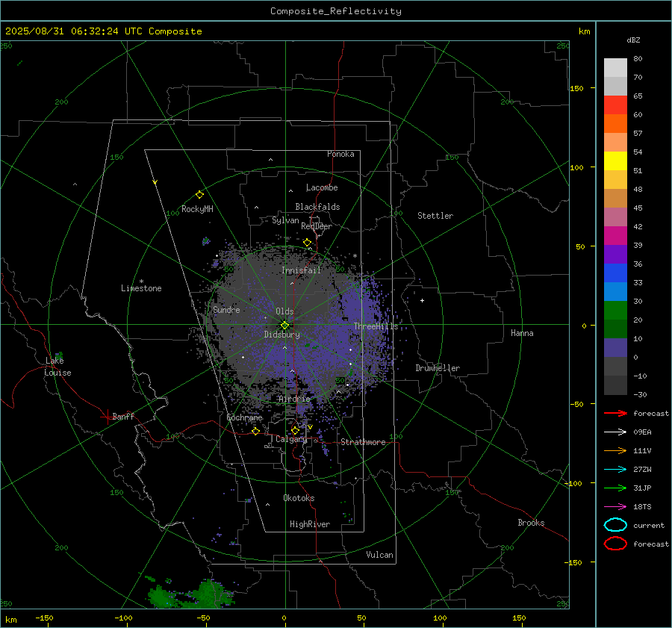Click the red forecast arrow in legend
672x628 pixels.
pyautogui.click(x=615, y=413)
